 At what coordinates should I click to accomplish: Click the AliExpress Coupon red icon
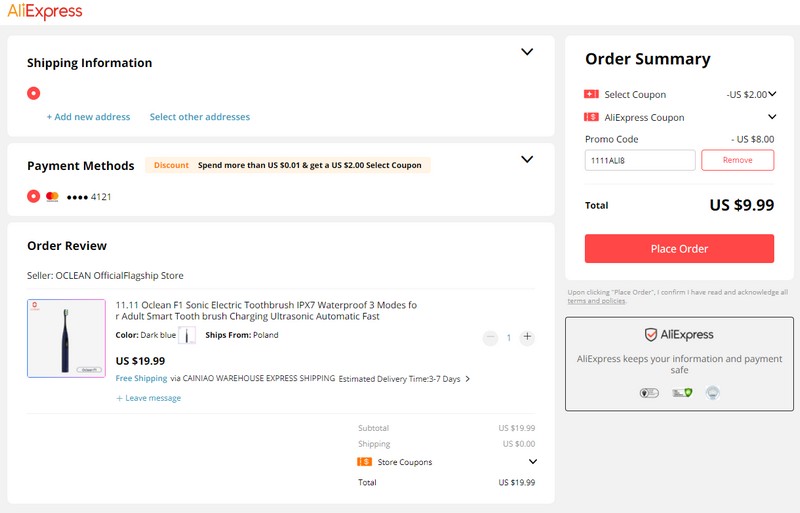591,117
